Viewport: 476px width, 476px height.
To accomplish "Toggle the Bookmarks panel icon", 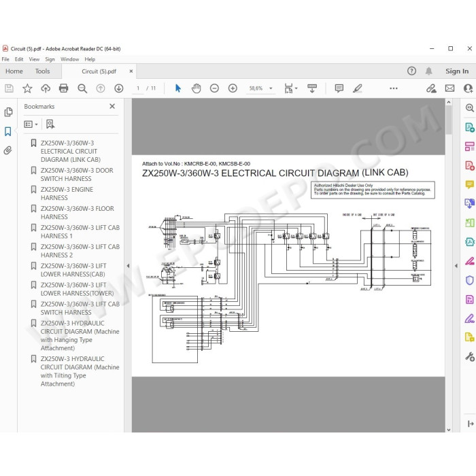I will pyautogui.click(x=8, y=131).
